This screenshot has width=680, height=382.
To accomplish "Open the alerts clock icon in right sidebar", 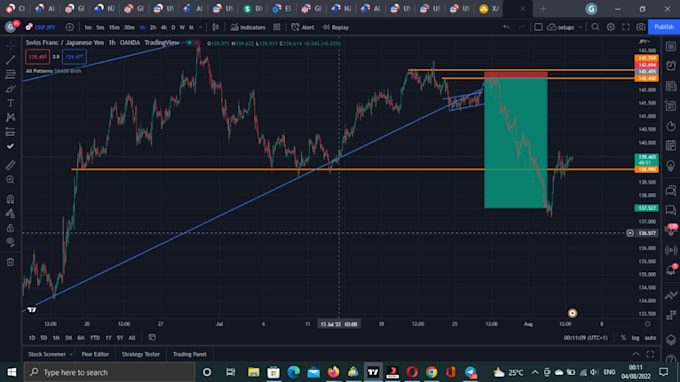I will click(671, 65).
